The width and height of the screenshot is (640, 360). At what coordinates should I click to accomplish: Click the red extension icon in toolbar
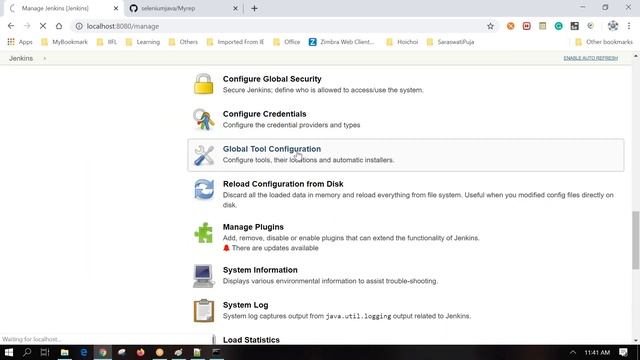(x=527, y=26)
